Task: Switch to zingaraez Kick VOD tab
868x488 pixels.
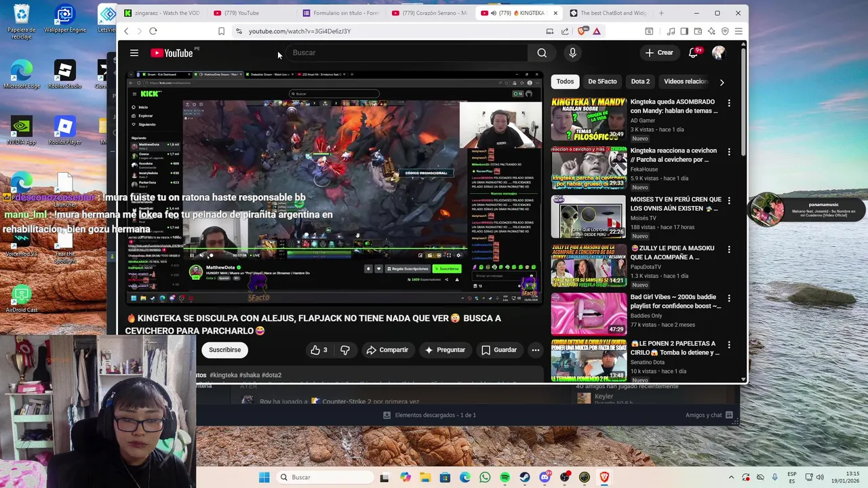Action: pos(162,13)
